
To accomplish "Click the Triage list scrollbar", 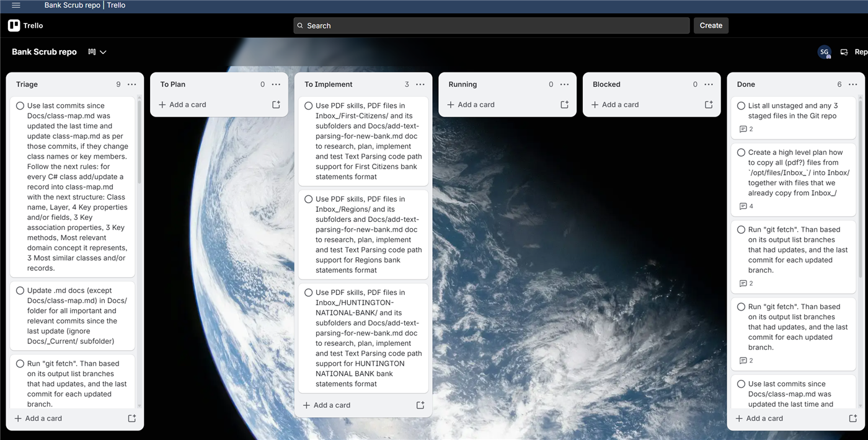I will click(x=139, y=143).
